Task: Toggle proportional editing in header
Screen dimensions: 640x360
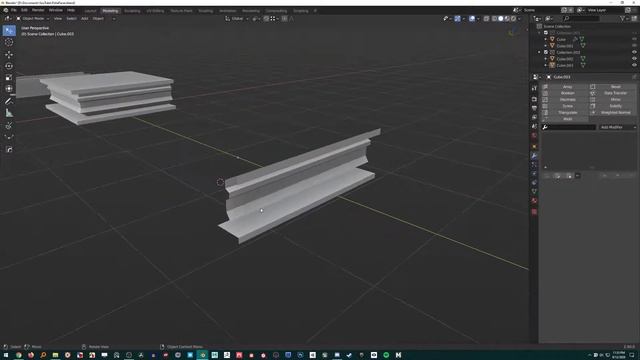Action: click(284, 18)
